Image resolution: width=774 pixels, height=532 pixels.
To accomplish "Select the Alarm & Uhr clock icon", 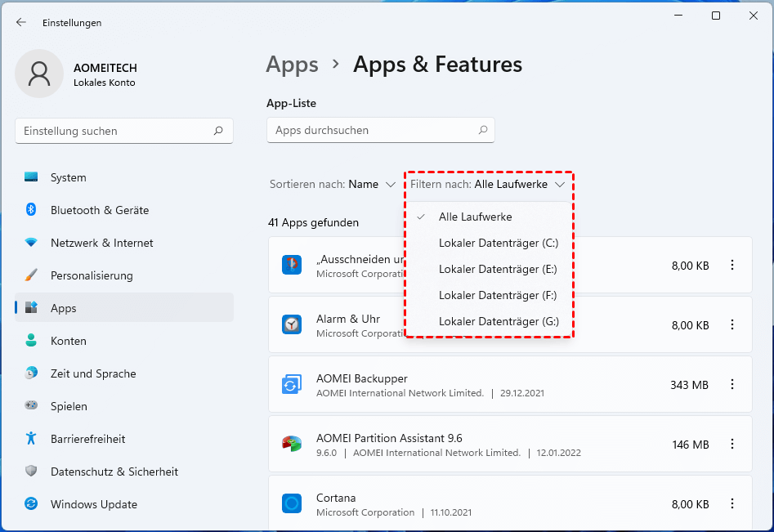I will pyautogui.click(x=292, y=324).
